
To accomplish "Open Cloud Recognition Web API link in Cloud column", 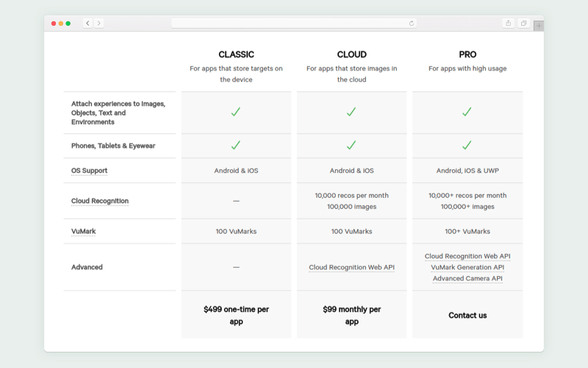I will tap(352, 267).
